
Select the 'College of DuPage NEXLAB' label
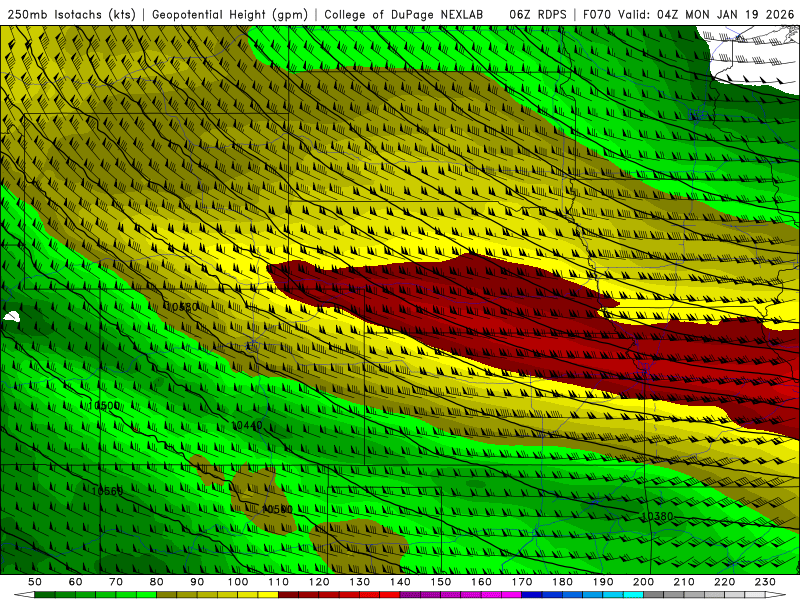click(404, 14)
